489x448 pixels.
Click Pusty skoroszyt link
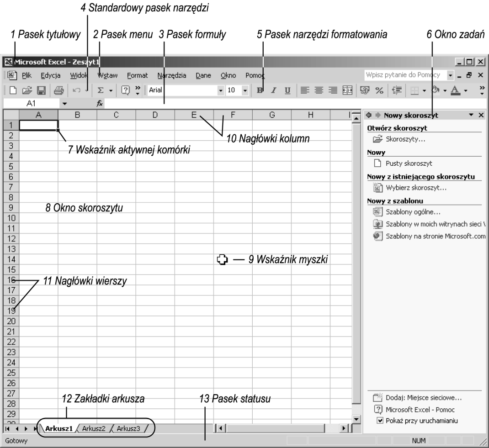pos(409,163)
